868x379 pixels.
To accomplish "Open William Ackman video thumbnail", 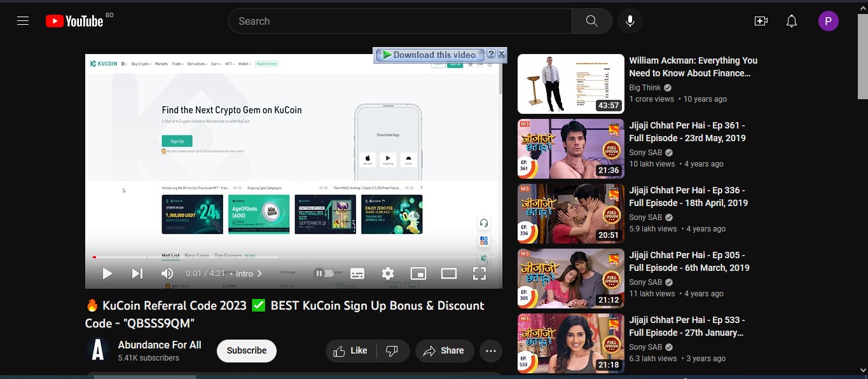I will pos(571,84).
